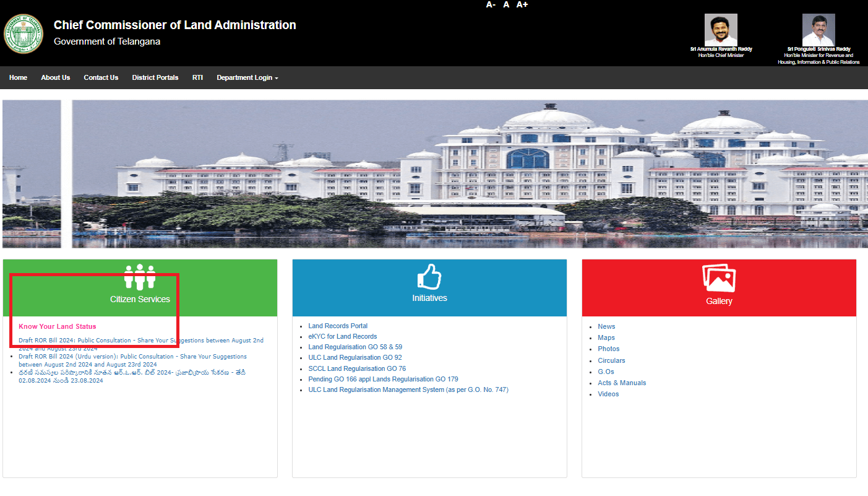Viewport: 868px width, 496px height.
Task: Open the RTI menu item
Action: pos(197,78)
